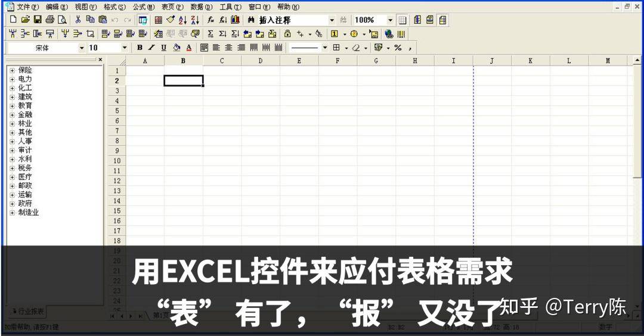Open the 视图(V) menu

click(85, 7)
